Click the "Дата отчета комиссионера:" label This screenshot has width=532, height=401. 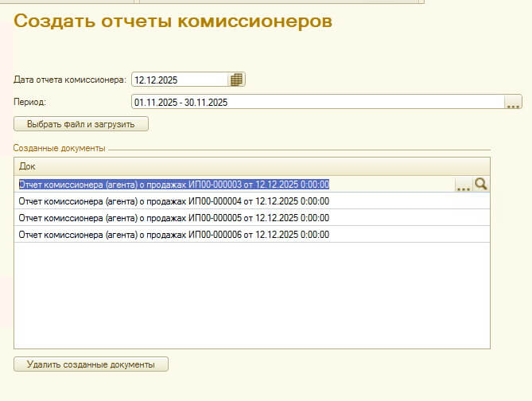(x=69, y=80)
